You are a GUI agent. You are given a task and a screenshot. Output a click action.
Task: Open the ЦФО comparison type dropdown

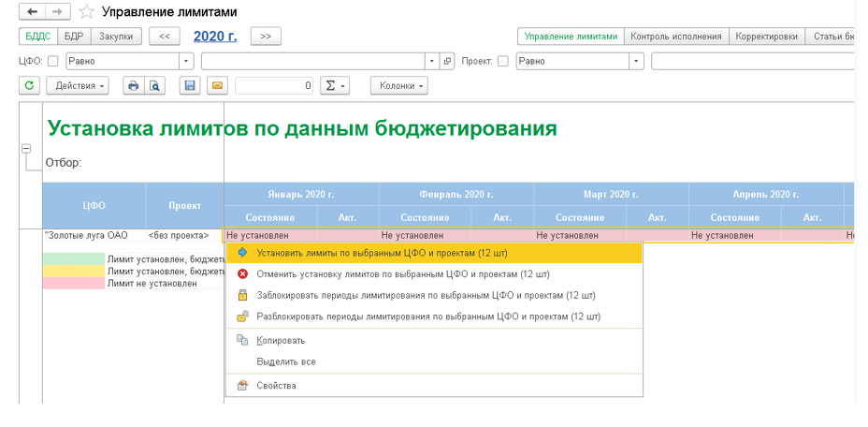tap(186, 62)
